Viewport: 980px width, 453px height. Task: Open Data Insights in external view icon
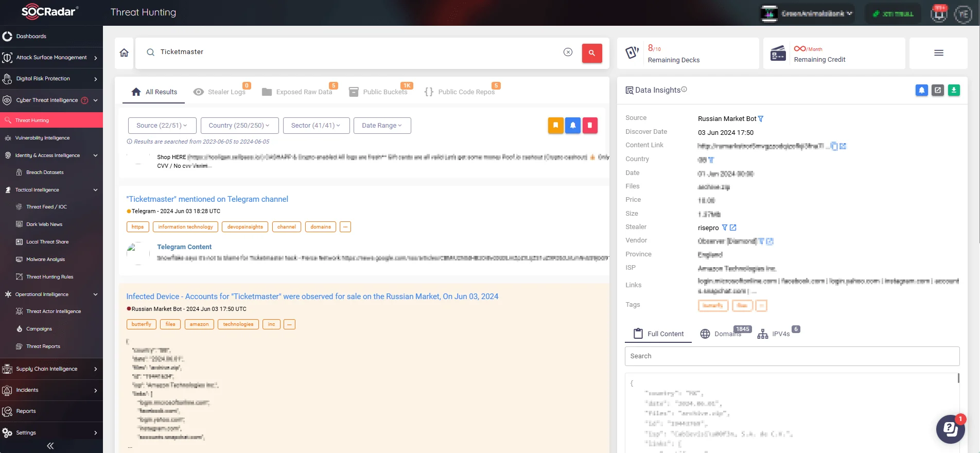938,90
